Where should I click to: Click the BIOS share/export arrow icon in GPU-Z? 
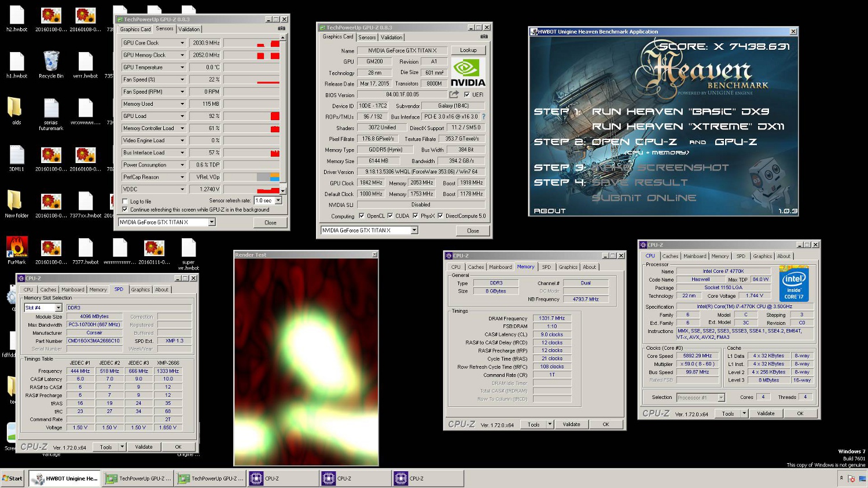(454, 94)
